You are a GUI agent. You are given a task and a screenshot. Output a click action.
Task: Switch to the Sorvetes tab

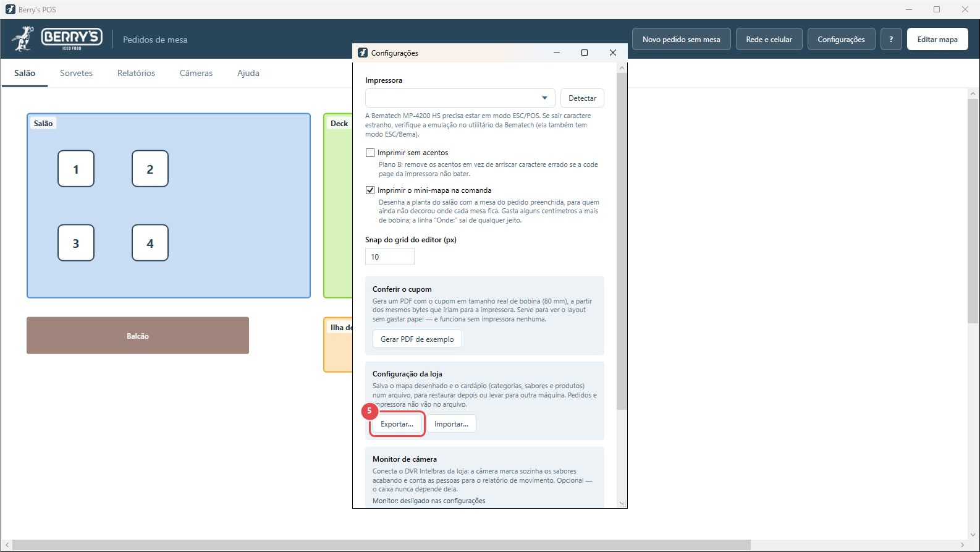pyautogui.click(x=76, y=73)
